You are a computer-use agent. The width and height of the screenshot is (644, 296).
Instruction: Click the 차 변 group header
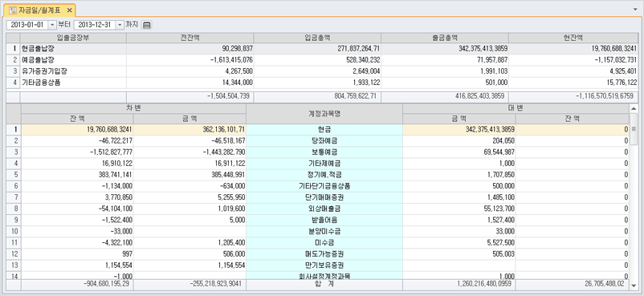(x=133, y=109)
